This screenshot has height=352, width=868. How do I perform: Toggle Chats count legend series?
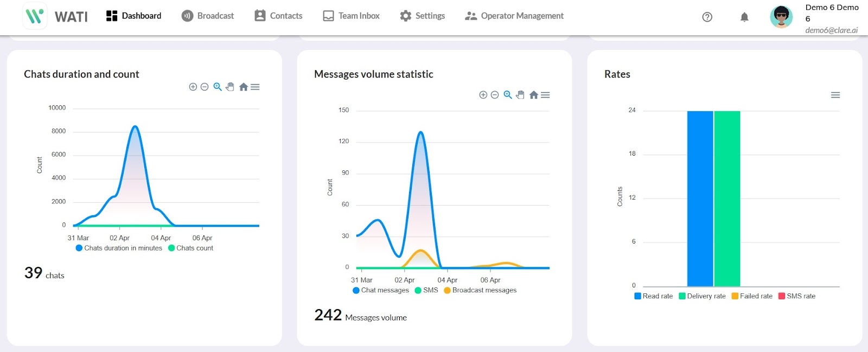pos(190,248)
